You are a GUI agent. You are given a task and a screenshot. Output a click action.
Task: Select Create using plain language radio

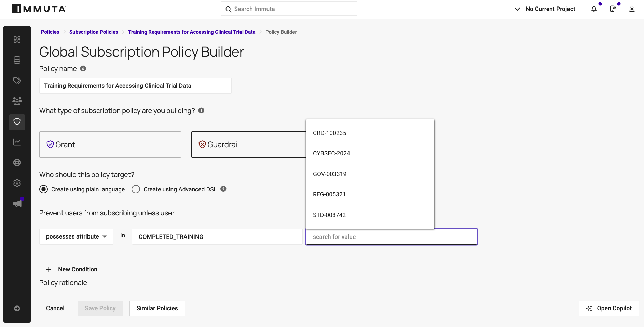pyautogui.click(x=44, y=189)
